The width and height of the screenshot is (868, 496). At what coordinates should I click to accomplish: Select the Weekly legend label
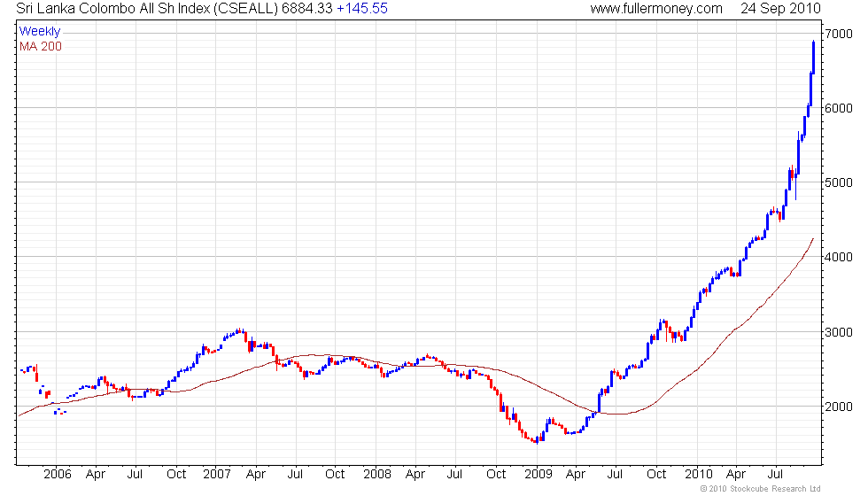tap(39, 32)
